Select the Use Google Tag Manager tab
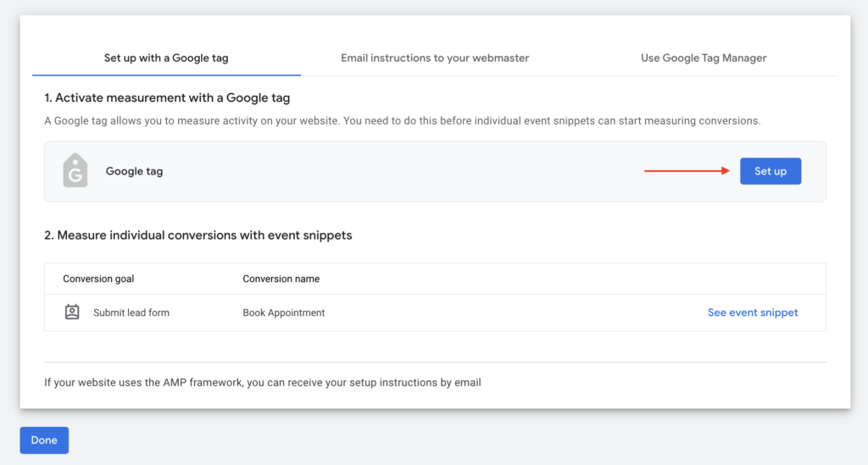 (x=704, y=58)
